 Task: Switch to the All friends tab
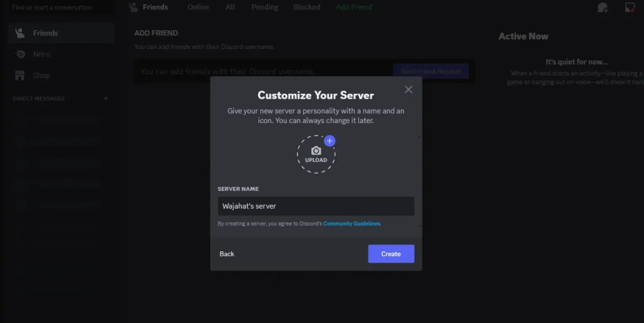point(230,7)
